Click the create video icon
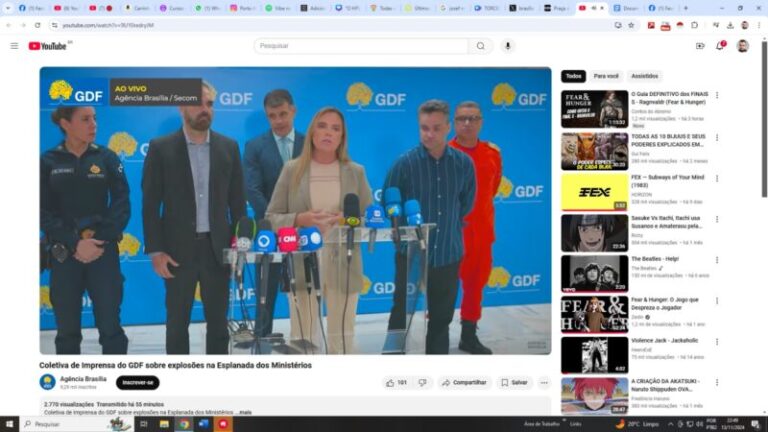Image resolution: width=768 pixels, height=432 pixels. [699, 46]
